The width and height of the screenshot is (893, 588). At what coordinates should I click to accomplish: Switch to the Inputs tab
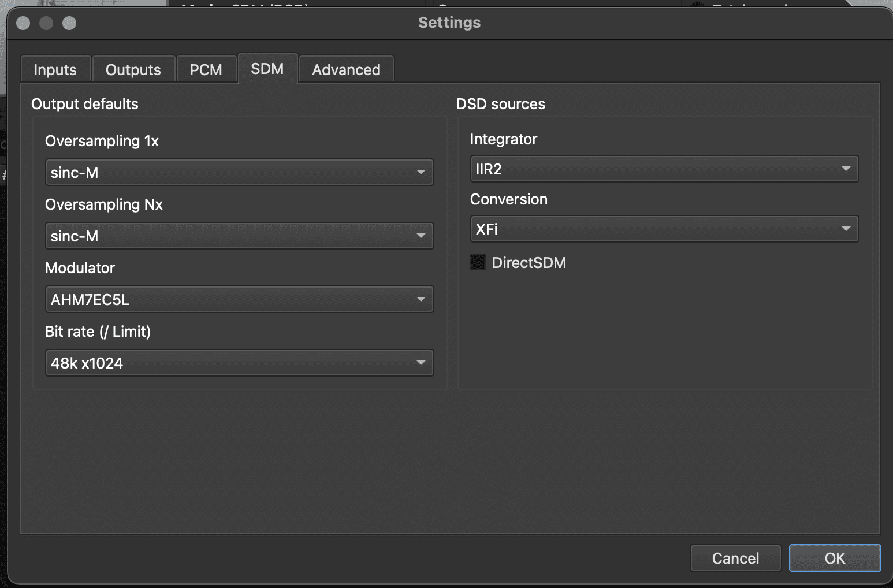(55, 70)
